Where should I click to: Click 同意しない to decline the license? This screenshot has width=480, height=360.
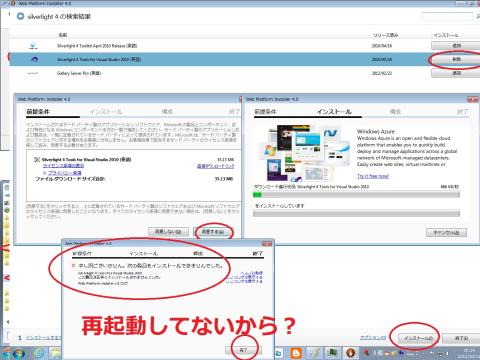[x=168, y=232]
